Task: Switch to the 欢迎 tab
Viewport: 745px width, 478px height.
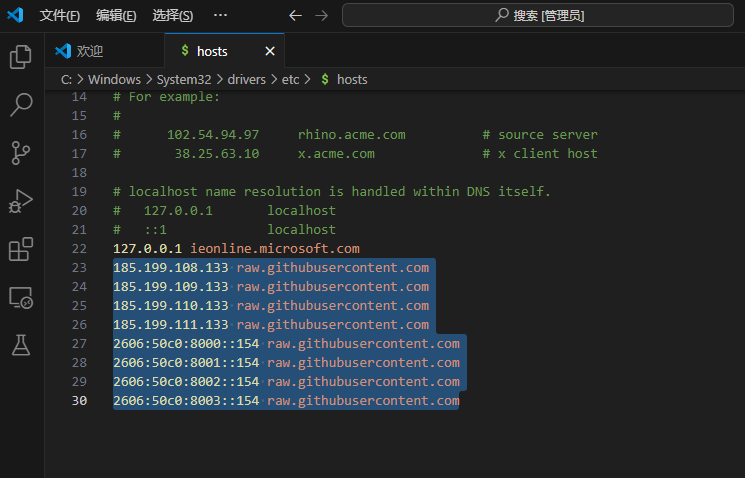Action: (x=90, y=51)
